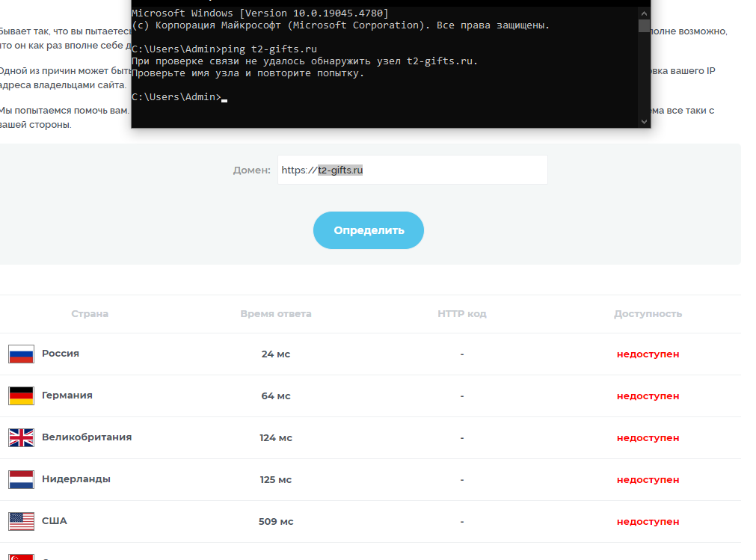Image resolution: width=756 pixels, height=560 pixels.
Task: Click the Доступность column header
Action: pyautogui.click(x=648, y=314)
